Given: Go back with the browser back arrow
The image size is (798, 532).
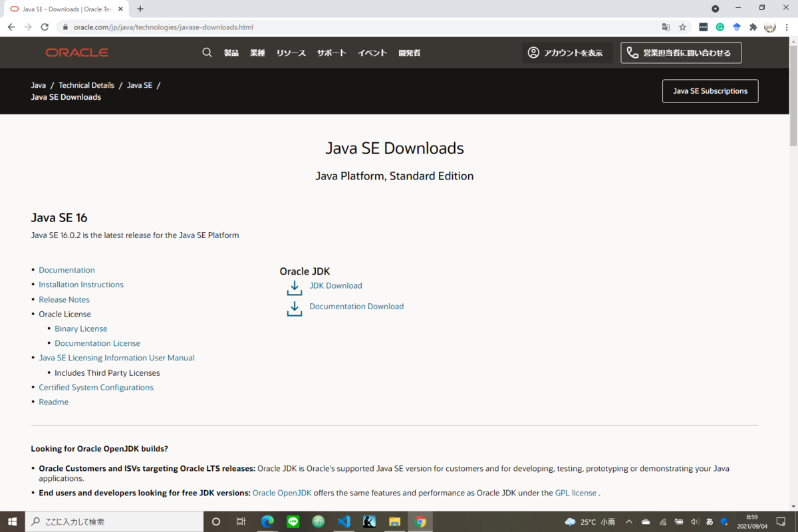Looking at the screenshot, I should (11, 27).
